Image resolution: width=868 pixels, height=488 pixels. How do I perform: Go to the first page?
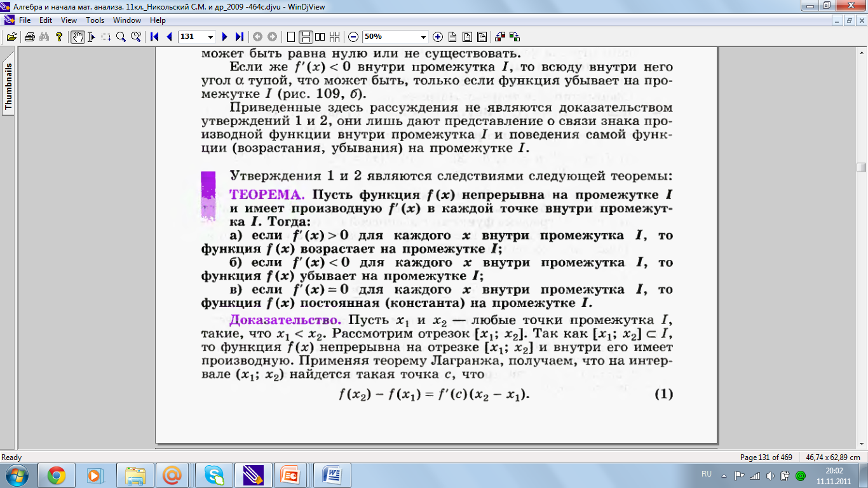tap(154, 37)
